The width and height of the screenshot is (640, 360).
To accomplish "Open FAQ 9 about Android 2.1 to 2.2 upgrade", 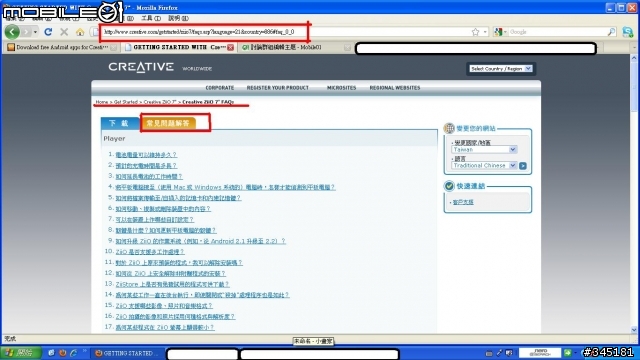I will click(x=200, y=241).
